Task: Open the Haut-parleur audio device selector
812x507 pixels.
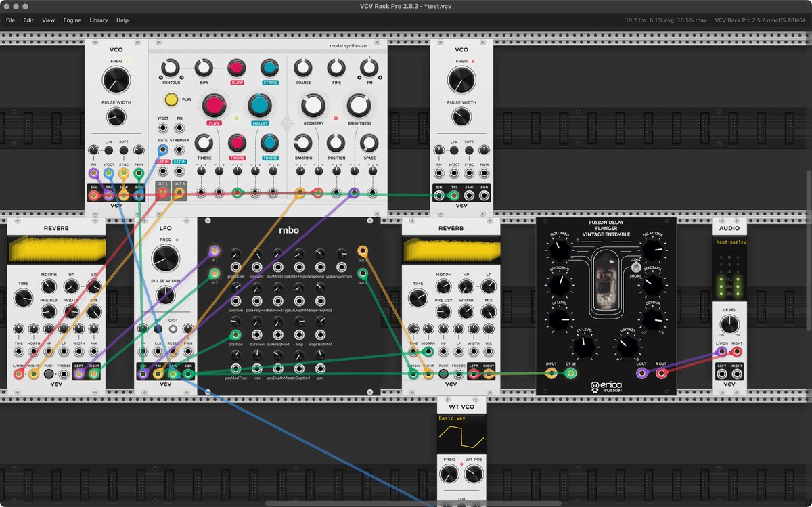Action: click(x=729, y=241)
